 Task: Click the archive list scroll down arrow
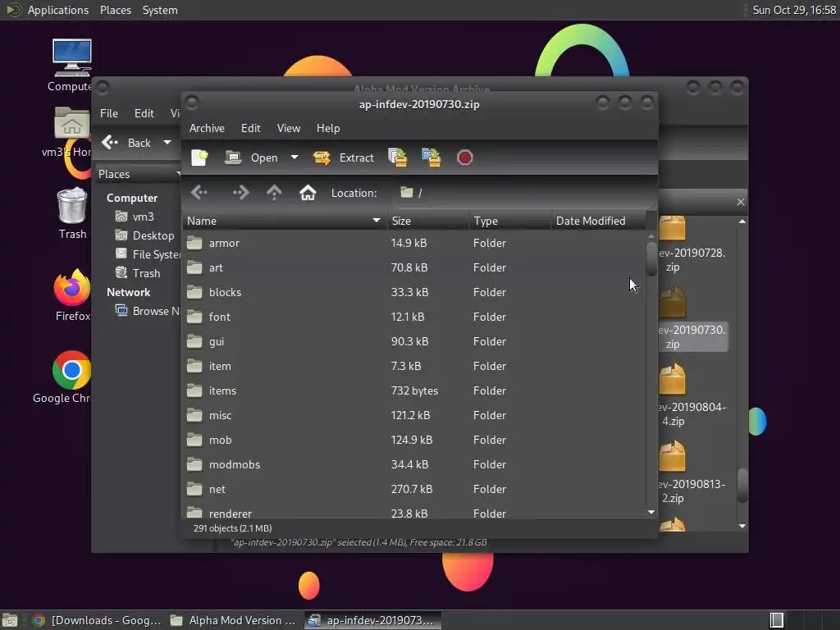(x=651, y=512)
